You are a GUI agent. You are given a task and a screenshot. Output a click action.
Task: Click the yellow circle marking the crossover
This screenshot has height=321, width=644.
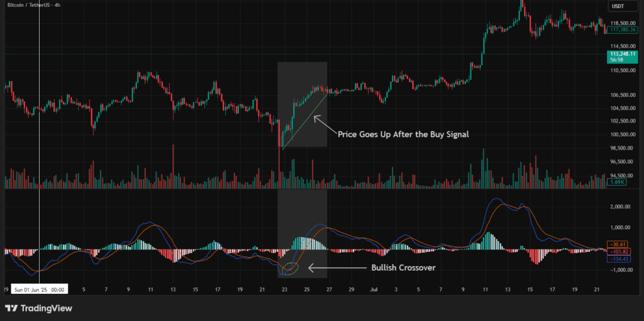(x=289, y=269)
